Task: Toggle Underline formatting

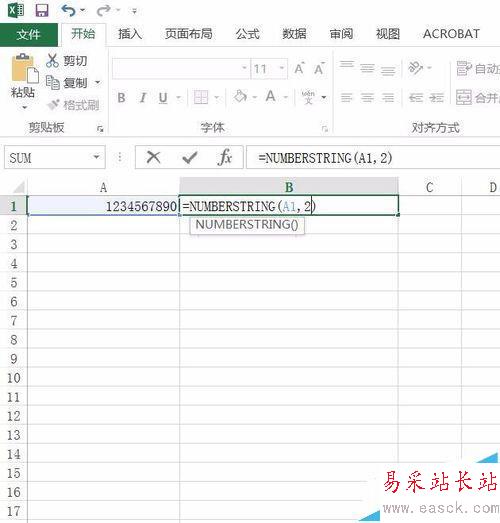Action: tap(163, 98)
